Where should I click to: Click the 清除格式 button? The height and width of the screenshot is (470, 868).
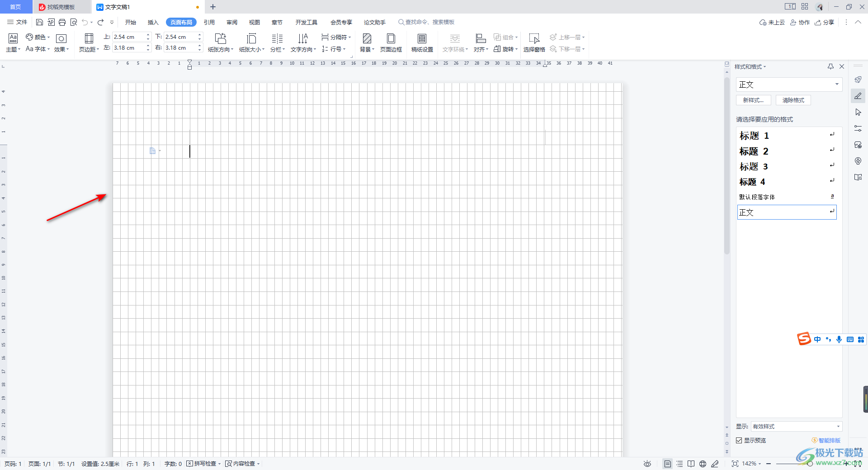click(793, 100)
